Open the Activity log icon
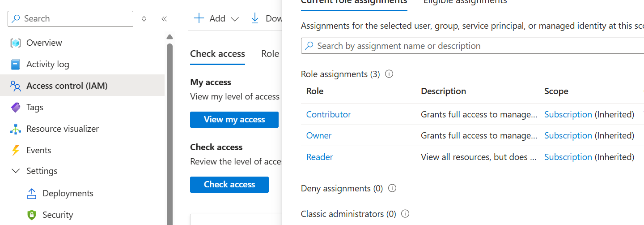Screen dimensions: 644x225 [x=16, y=65]
